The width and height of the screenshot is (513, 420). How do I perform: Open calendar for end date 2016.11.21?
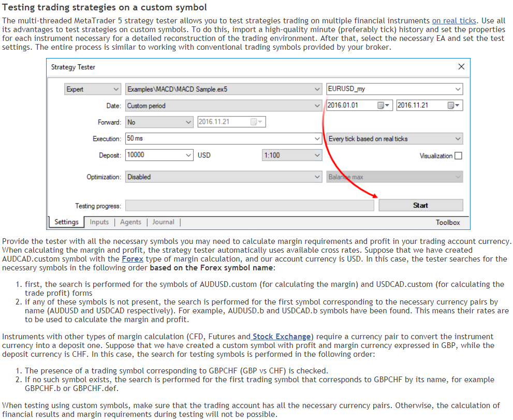point(453,106)
